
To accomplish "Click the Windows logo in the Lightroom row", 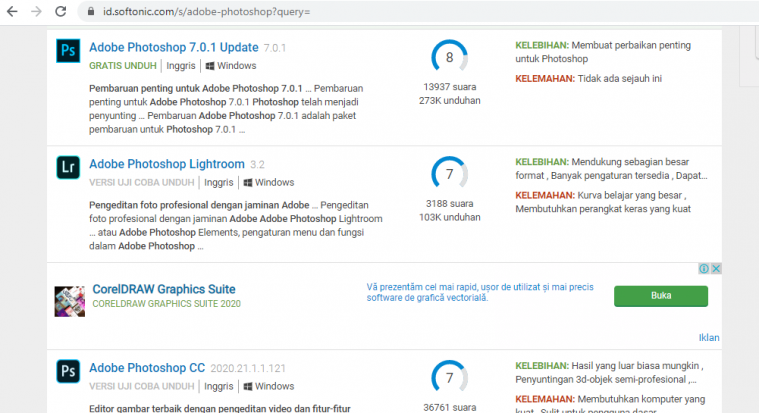I will (x=248, y=183).
